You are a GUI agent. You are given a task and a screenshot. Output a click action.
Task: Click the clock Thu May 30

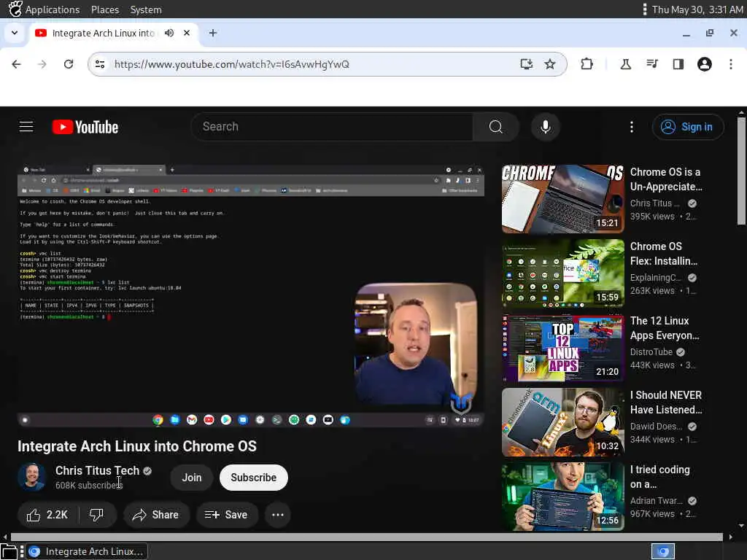(697, 9)
